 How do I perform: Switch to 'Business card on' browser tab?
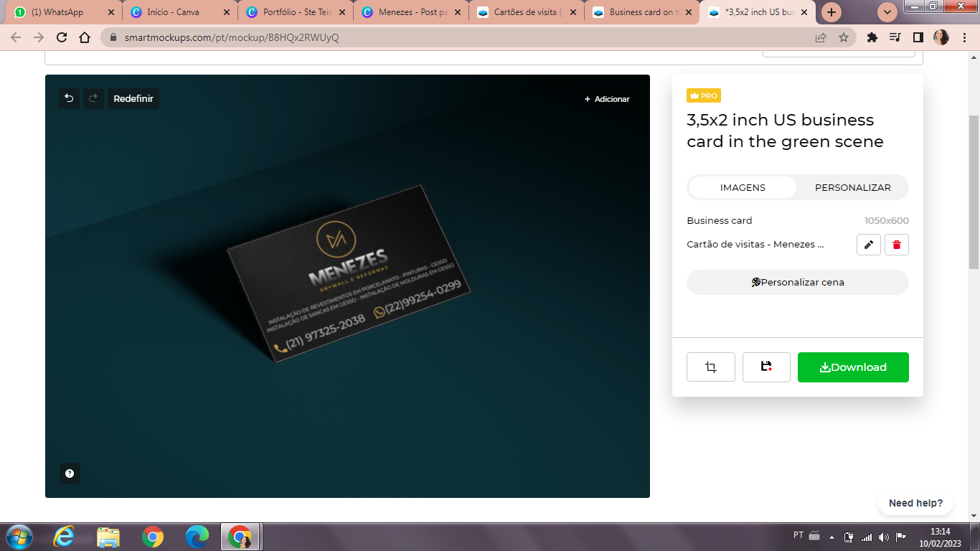(x=644, y=12)
